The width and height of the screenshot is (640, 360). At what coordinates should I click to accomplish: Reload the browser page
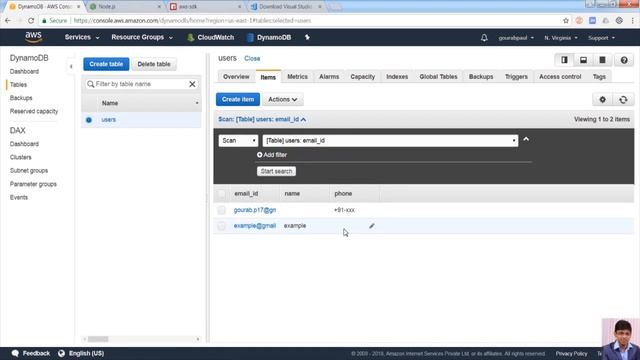point(31,20)
